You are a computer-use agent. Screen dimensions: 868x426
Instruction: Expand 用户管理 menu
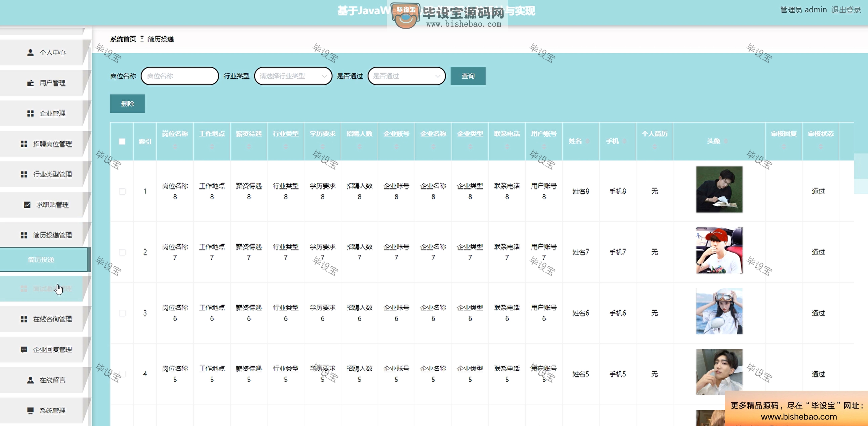(46, 83)
